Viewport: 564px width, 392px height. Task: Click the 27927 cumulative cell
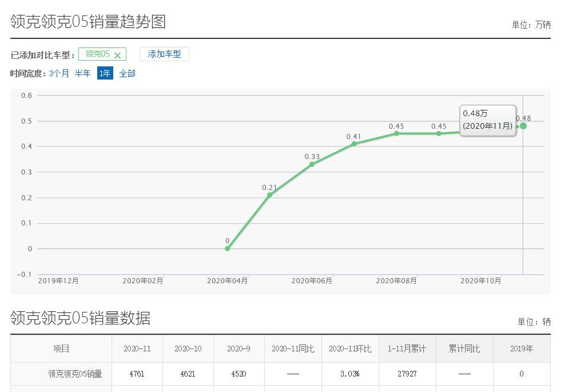[407, 374]
